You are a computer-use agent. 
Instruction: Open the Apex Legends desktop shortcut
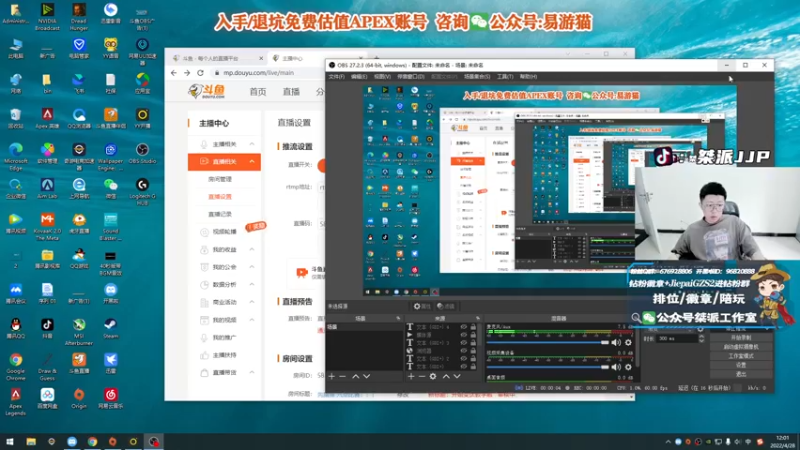tap(15, 401)
